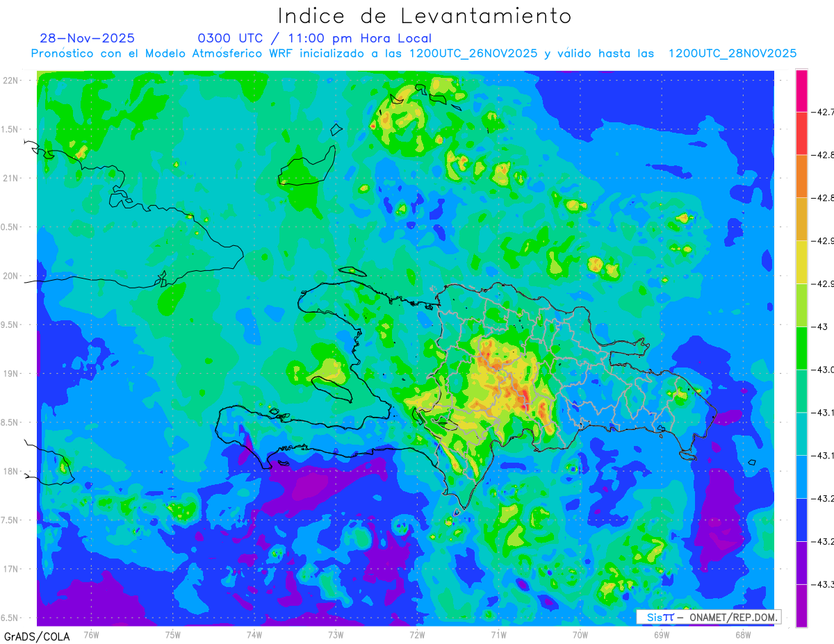Click the "68W" longitude label

pos(743,634)
